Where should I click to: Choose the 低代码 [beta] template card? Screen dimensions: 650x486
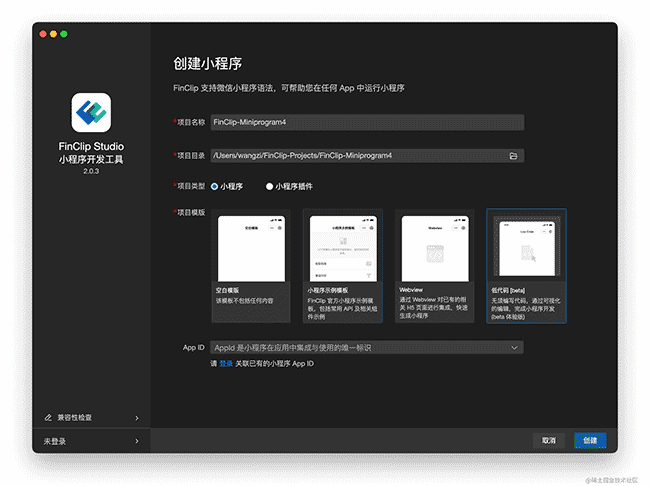tap(526, 266)
